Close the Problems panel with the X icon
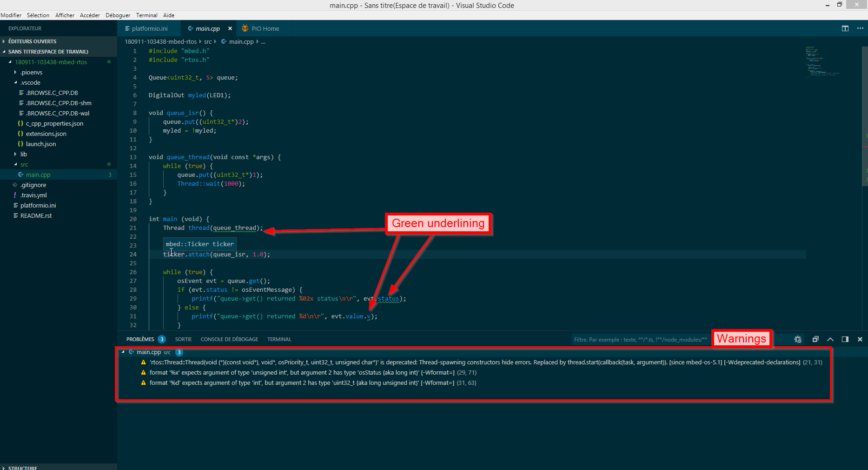 tap(860, 339)
